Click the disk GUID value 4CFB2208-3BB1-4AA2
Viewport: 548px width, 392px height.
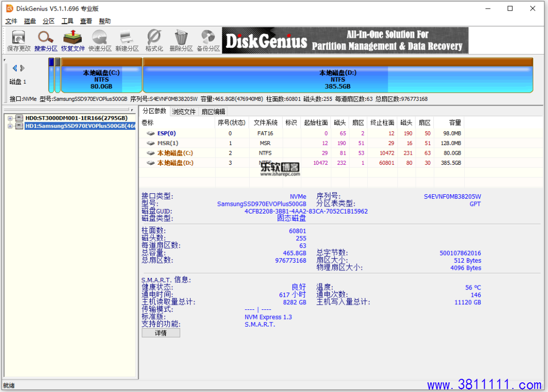[306, 211]
